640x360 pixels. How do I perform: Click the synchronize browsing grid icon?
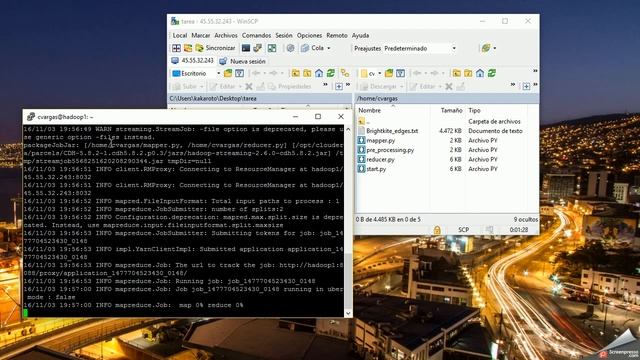coord(272,48)
